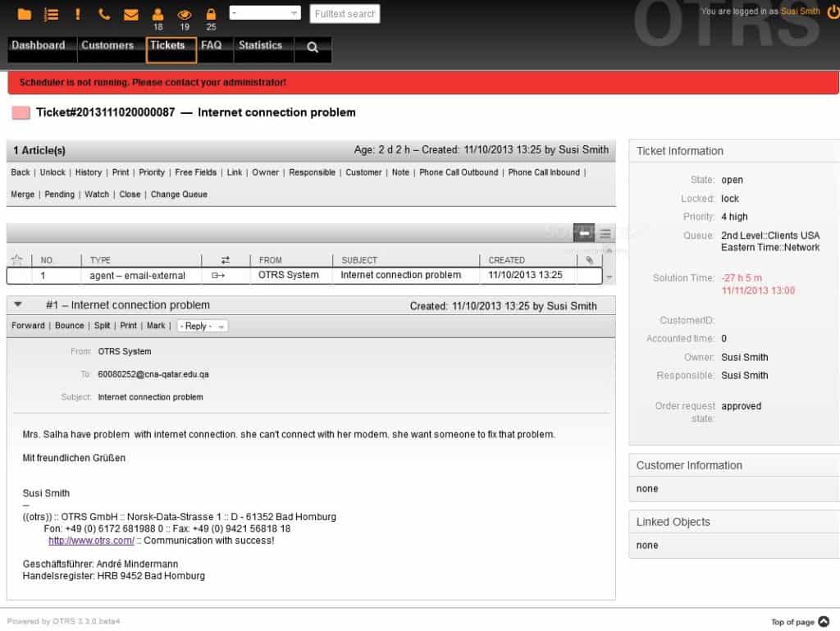The width and height of the screenshot is (840, 631).
Task: Open escalation view exclamation icon
Action: pyautogui.click(x=78, y=14)
